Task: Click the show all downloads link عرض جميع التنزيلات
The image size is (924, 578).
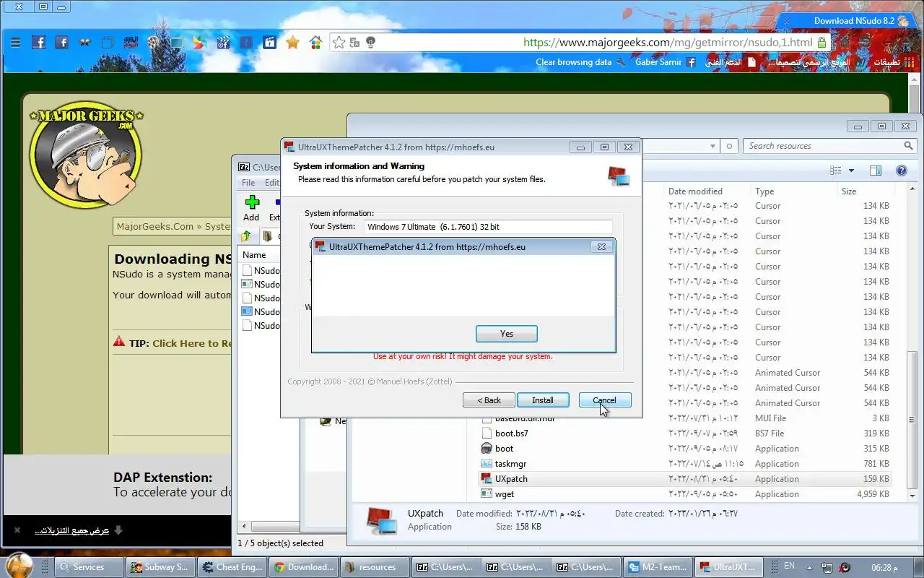Action: click(x=71, y=530)
